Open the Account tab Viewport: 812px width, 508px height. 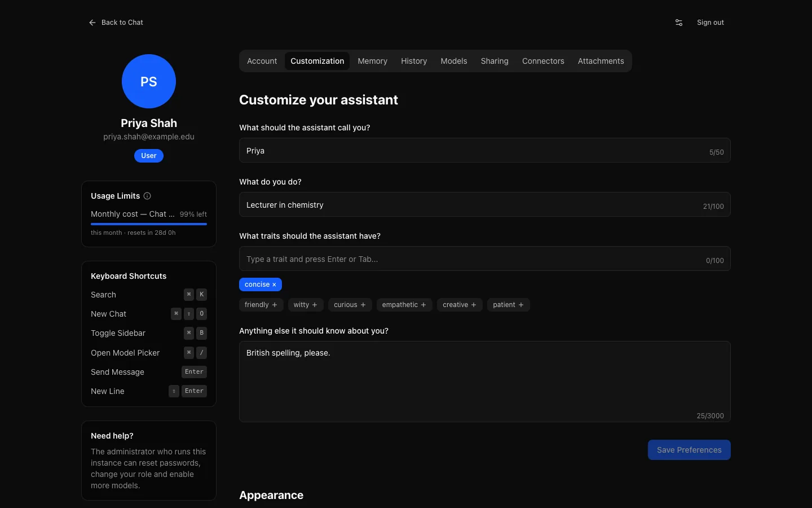click(x=262, y=61)
